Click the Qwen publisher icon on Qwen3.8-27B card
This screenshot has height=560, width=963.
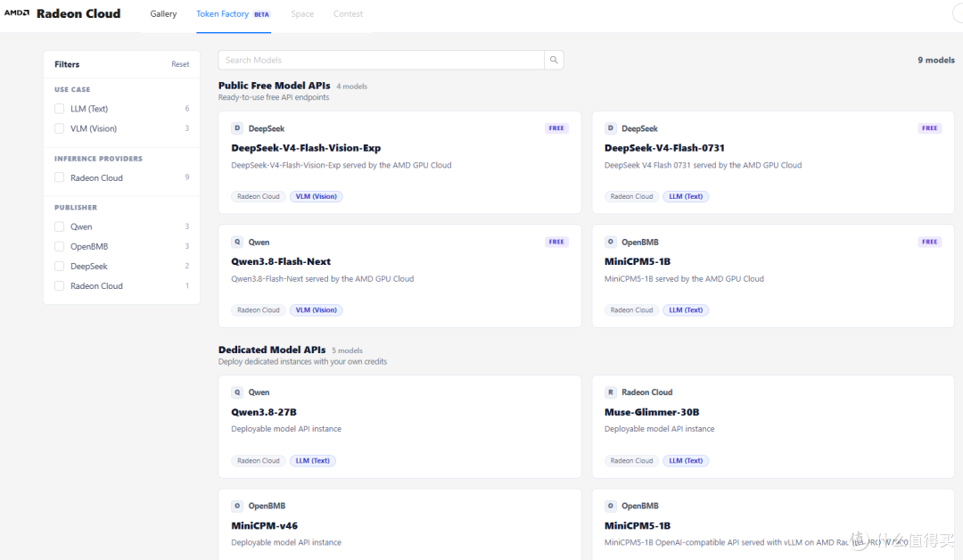237,392
